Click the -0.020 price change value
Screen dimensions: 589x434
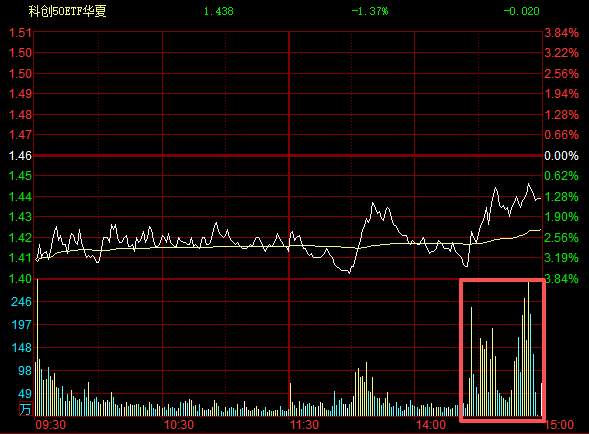click(521, 11)
